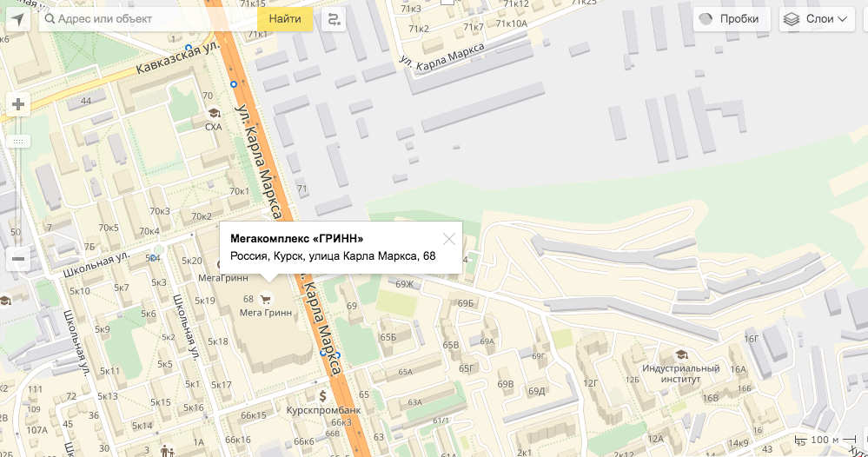Click building number 12Г
The height and width of the screenshot is (457, 868).
pyautogui.click(x=590, y=383)
